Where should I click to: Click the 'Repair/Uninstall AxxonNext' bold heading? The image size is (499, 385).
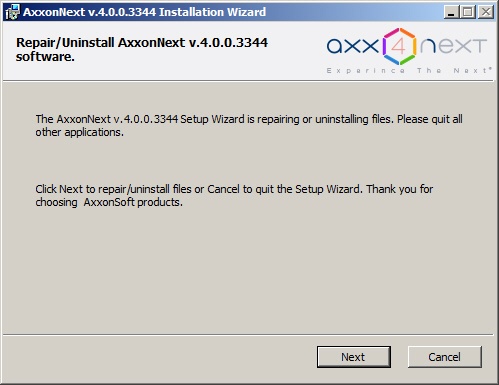pyautogui.click(x=142, y=50)
